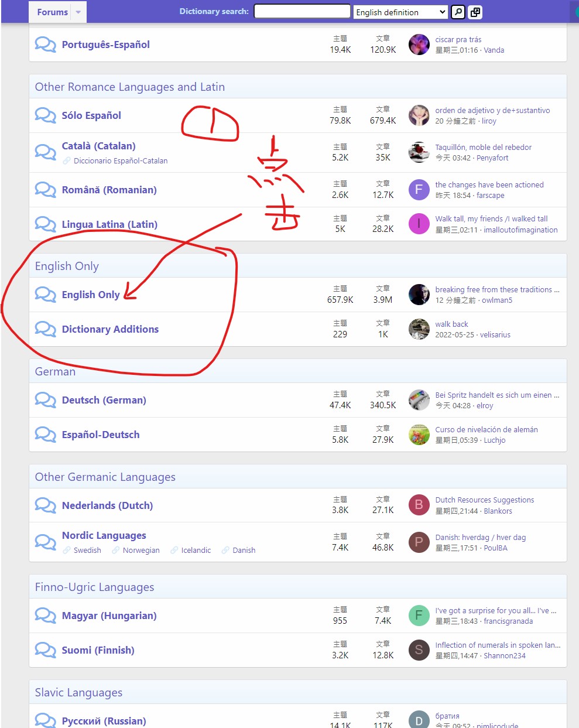Click forum bubble icon beside Magyar
Image resolution: width=579 pixels, height=728 pixels.
click(45, 616)
